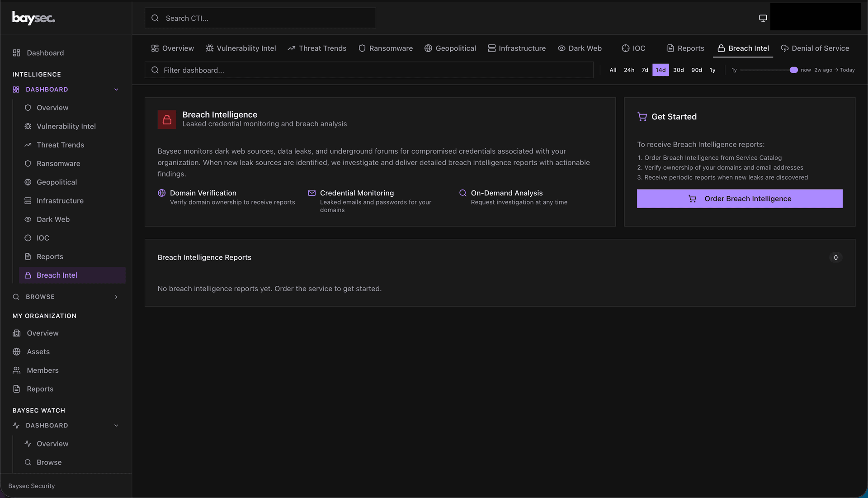Click the red lock Breach Intelligence icon
This screenshot has width=868, height=498.
pos(167,119)
